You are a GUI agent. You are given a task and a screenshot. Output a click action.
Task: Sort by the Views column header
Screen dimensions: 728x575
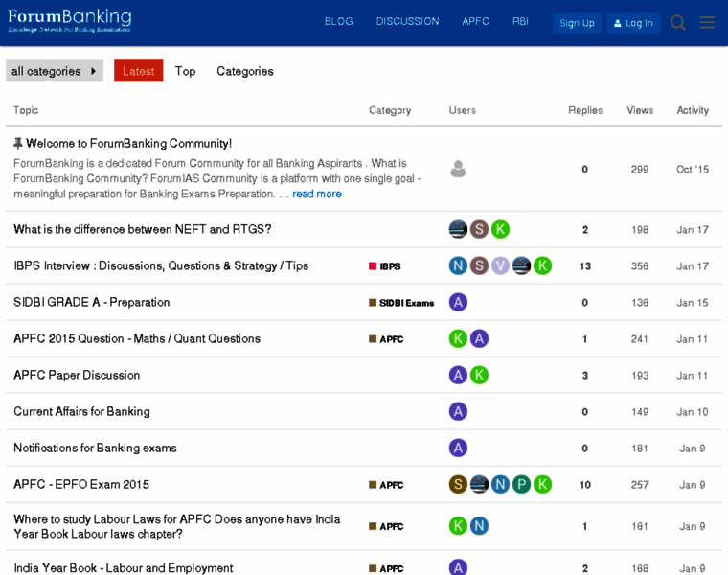[640, 110]
